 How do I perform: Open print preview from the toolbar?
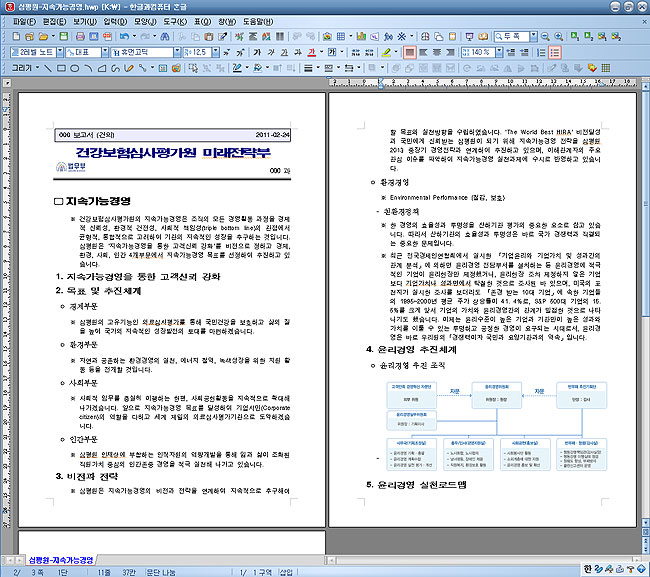tap(94, 36)
